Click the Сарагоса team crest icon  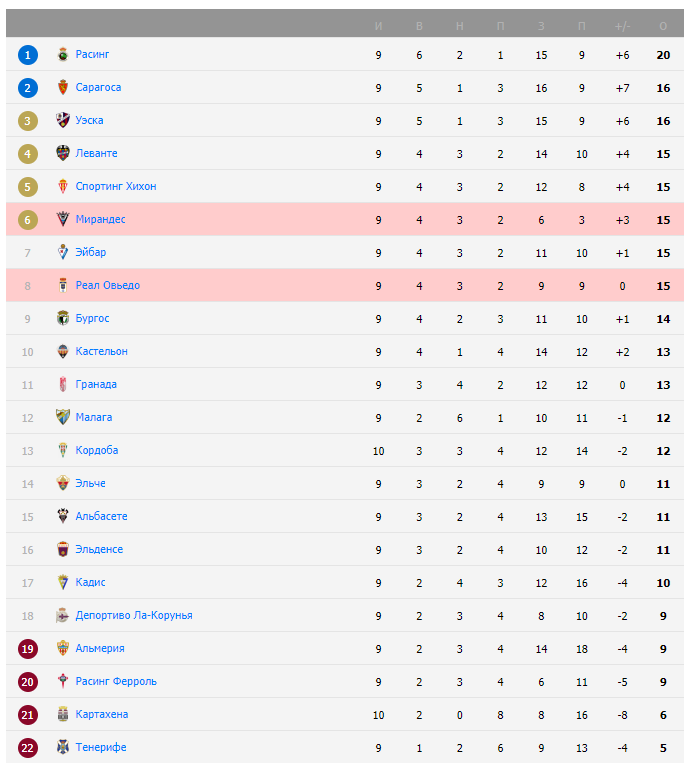[62, 87]
